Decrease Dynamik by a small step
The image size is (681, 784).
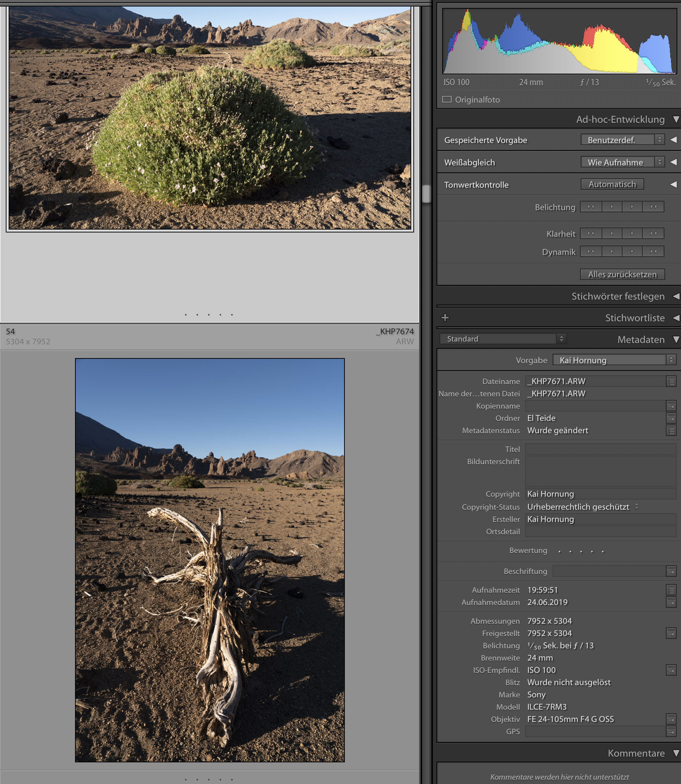coord(612,251)
